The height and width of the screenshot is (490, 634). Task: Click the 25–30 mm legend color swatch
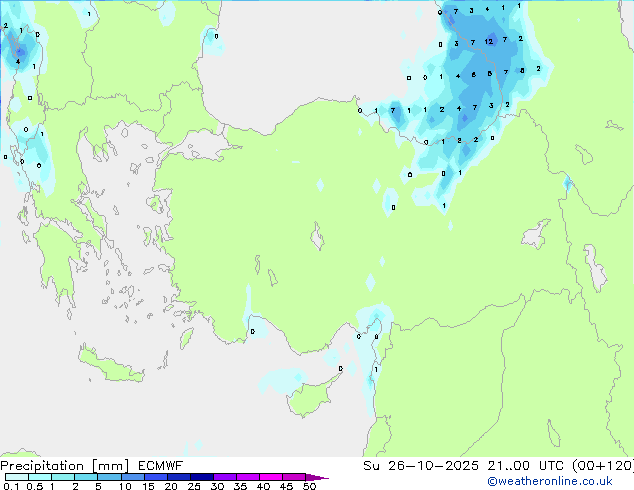(x=201, y=477)
